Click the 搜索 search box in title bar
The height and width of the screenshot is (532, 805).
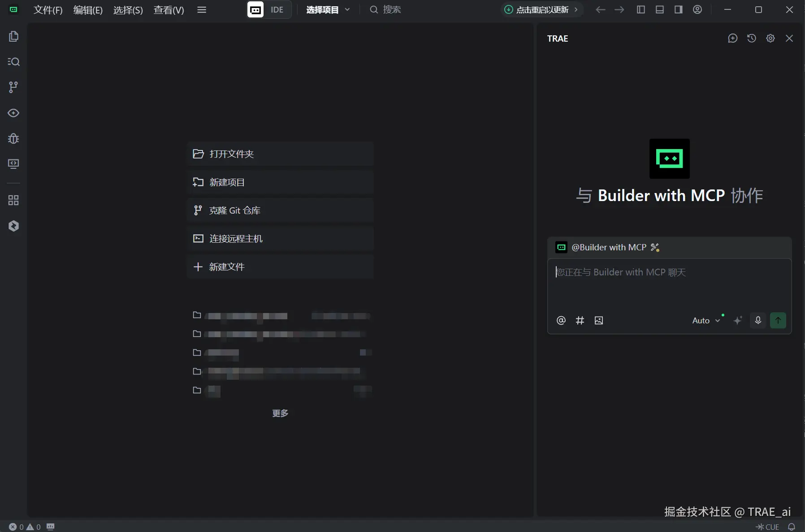click(385, 10)
